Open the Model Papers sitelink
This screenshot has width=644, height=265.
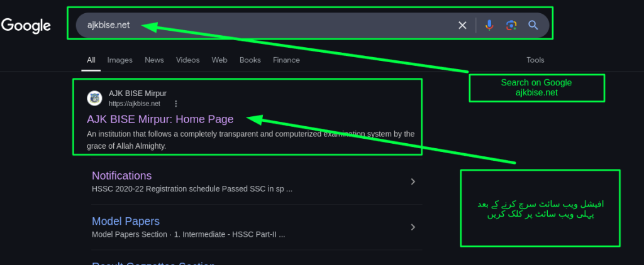point(126,221)
